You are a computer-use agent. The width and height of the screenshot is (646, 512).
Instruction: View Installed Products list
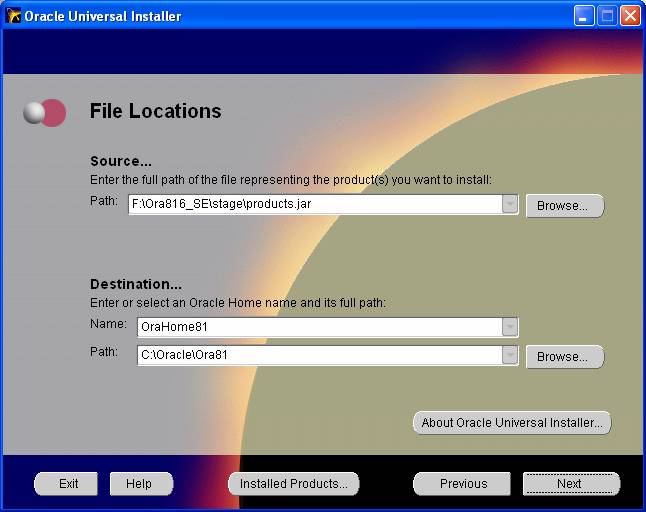click(x=294, y=484)
